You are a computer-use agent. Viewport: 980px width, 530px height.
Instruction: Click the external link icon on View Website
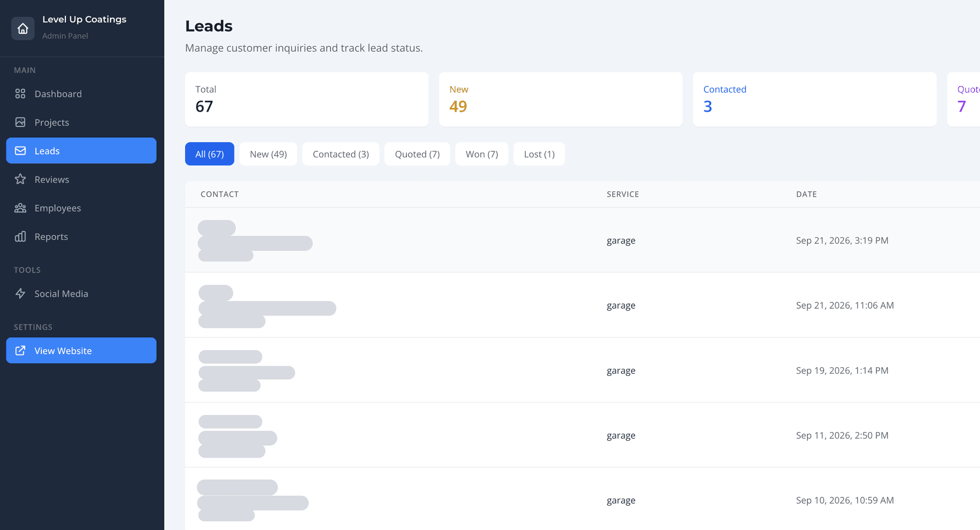pyautogui.click(x=20, y=351)
